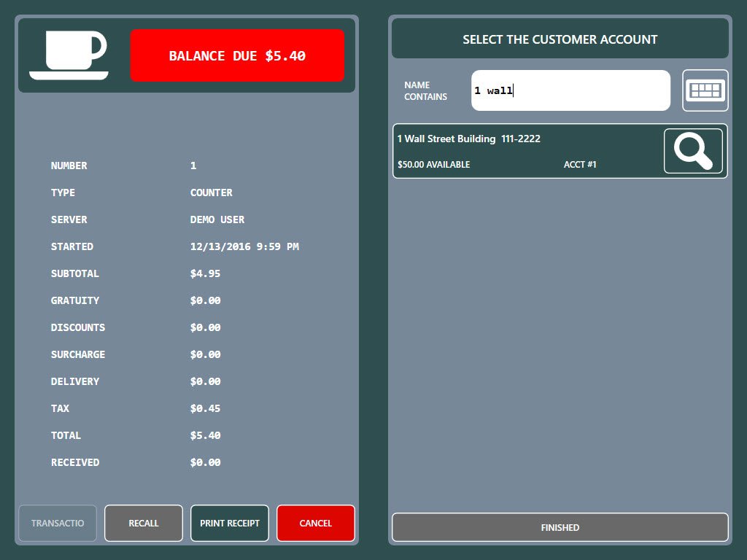
Task: Cancel the current order payment
Action: point(315,523)
